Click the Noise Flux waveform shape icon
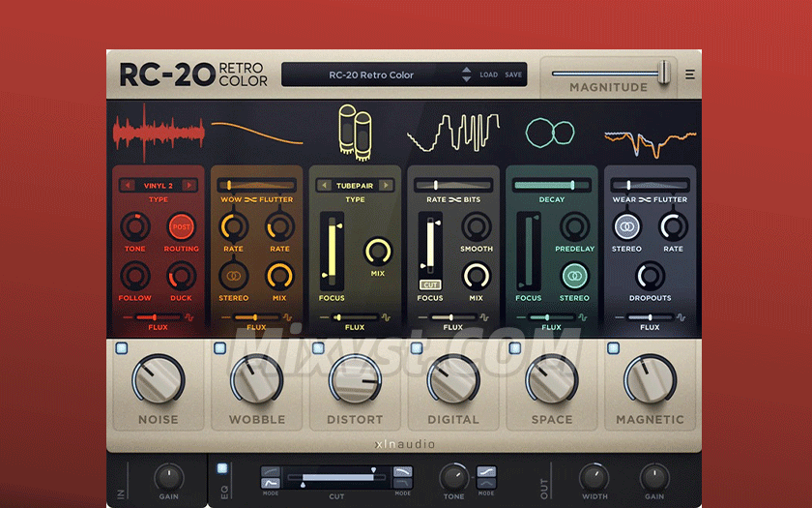The width and height of the screenshot is (812, 508). point(189,317)
